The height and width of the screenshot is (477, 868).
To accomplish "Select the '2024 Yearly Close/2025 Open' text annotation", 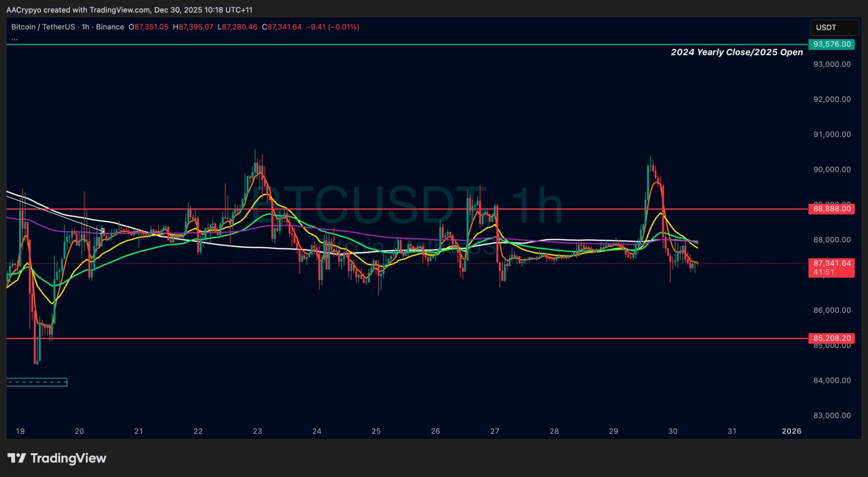I will (736, 52).
